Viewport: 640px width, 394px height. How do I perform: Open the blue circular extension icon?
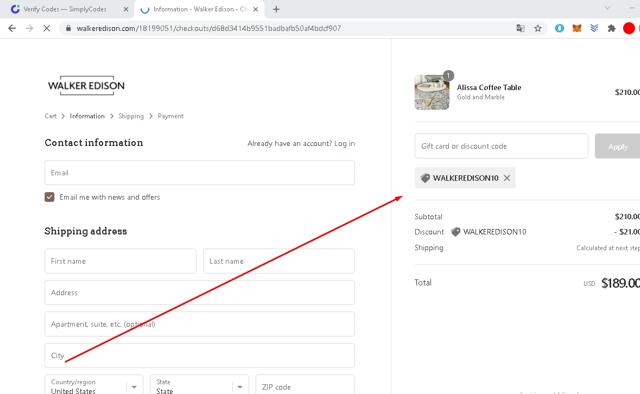(x=559, y=28)
